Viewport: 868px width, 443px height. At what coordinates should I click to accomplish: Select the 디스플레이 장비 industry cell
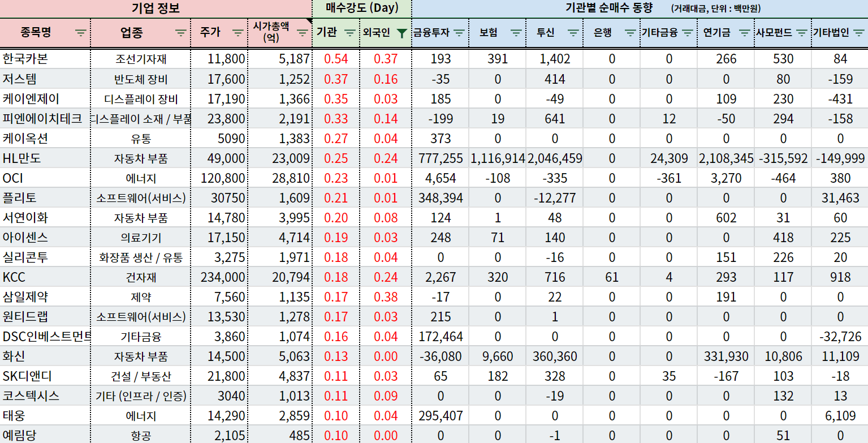[x=141, y=98]
